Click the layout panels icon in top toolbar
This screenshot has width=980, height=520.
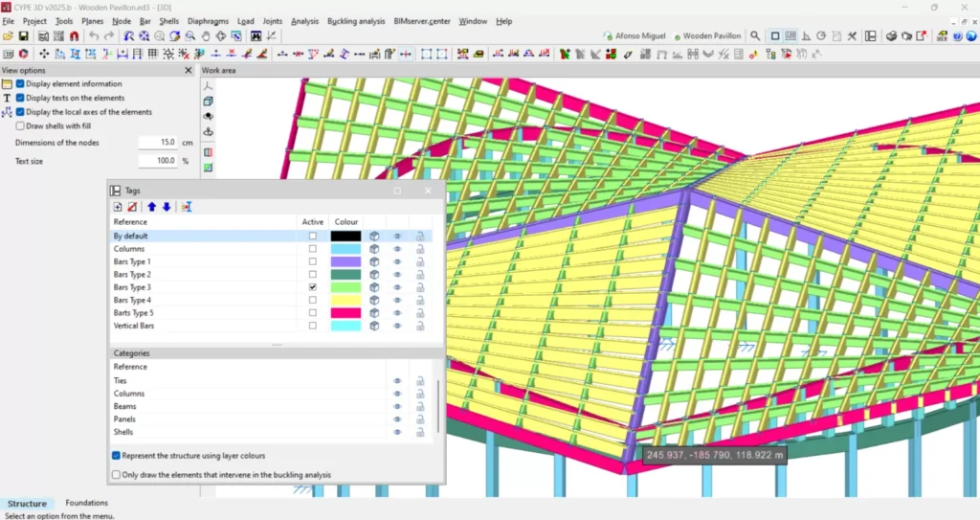(870, 36)
